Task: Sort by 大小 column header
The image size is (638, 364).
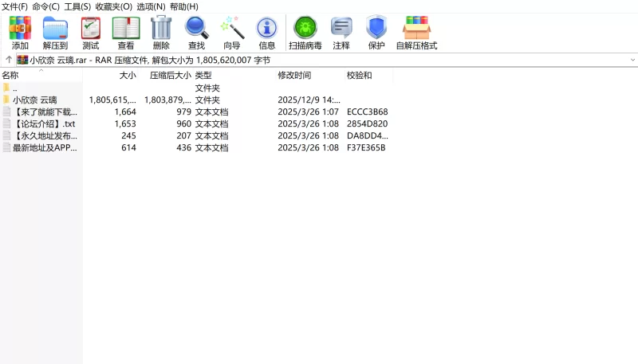Action: [110, 75]
